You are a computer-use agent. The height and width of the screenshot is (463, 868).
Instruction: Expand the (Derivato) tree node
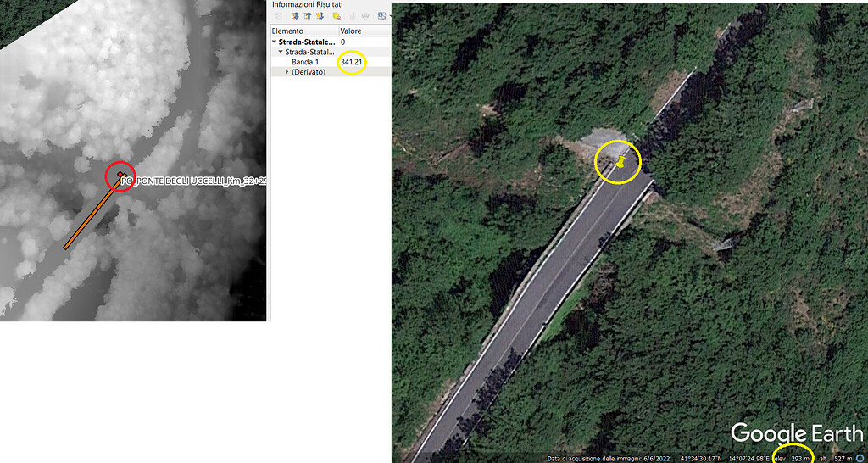[x=287, y=72]
